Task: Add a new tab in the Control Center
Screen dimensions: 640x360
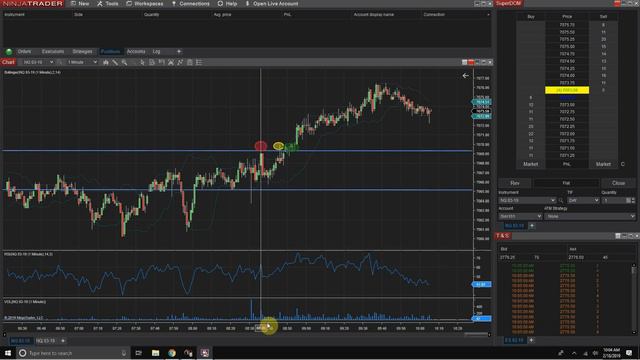Action: point(179,51)
